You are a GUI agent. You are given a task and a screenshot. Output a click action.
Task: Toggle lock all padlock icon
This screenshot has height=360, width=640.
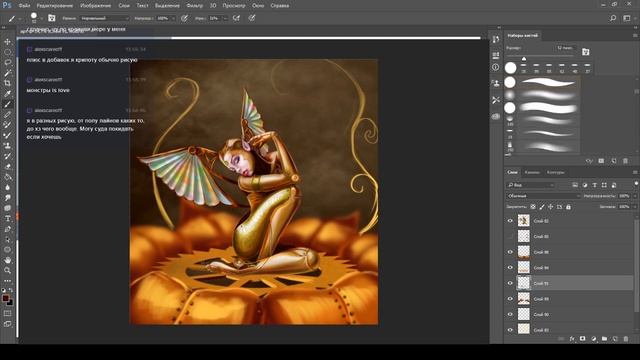pyautogui.click(x=568, y=207)
